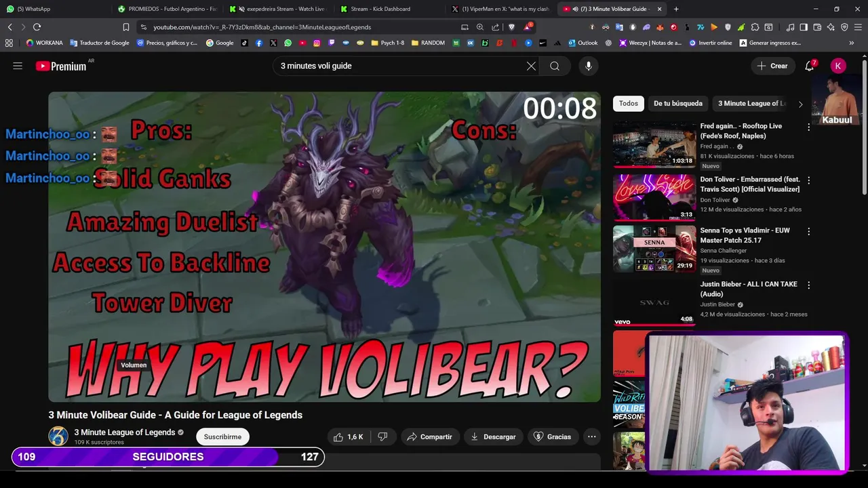This screenshot has width=868, height=488.
Task: Run search with the magnifier button
Action: point(555,66)
